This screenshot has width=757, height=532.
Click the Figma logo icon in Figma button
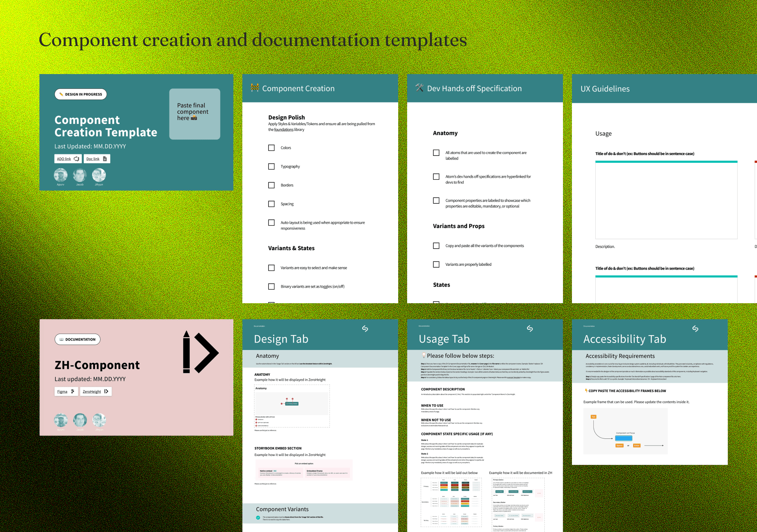coord(72,391)
